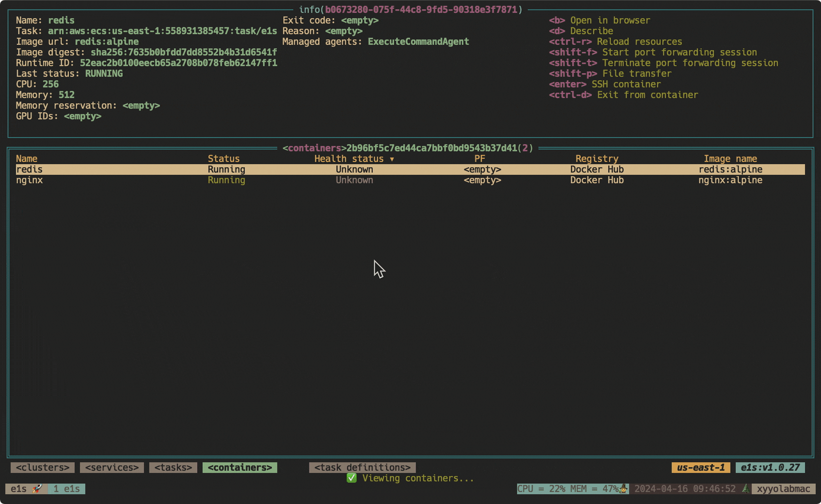Screen dimensions: 821x504
Task: Switch to the clusters tab
Action: (x=43, y=467)
